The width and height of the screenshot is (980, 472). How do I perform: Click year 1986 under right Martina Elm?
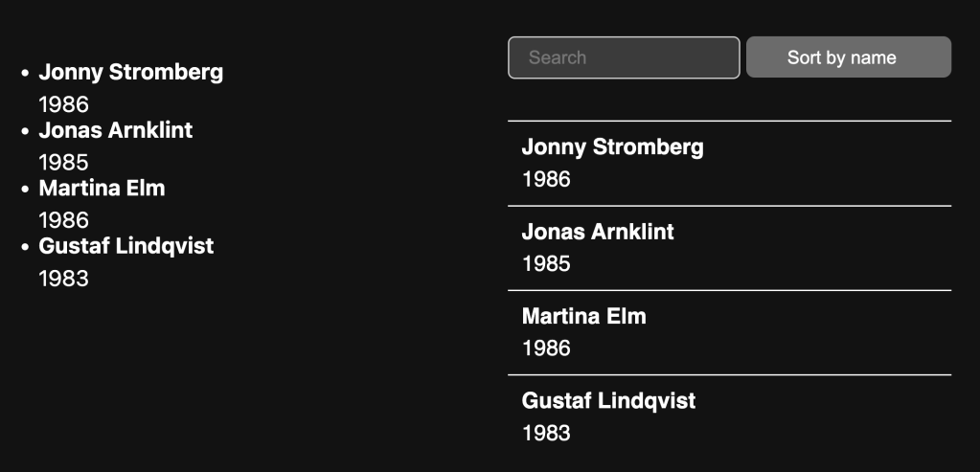point(546,348)
